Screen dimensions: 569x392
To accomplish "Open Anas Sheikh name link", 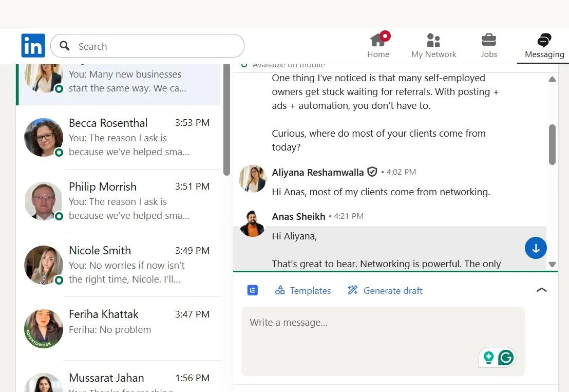I will (x=299, y=216).
